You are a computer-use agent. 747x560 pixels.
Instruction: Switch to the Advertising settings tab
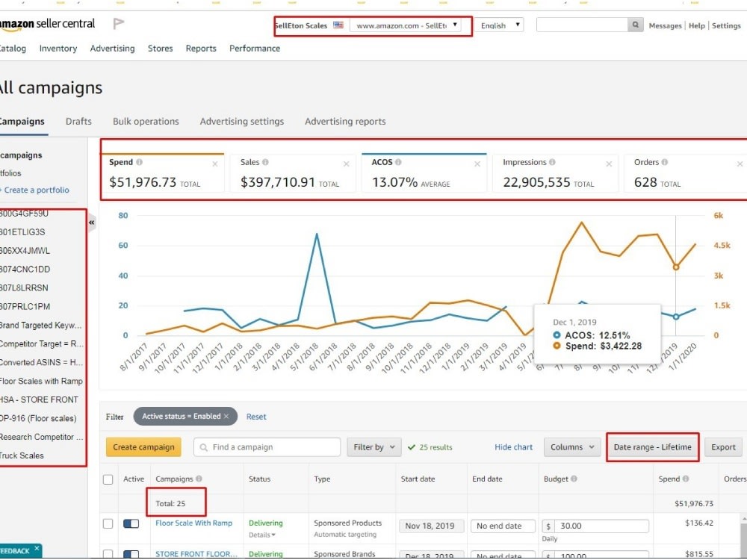[x=242, y=122]
